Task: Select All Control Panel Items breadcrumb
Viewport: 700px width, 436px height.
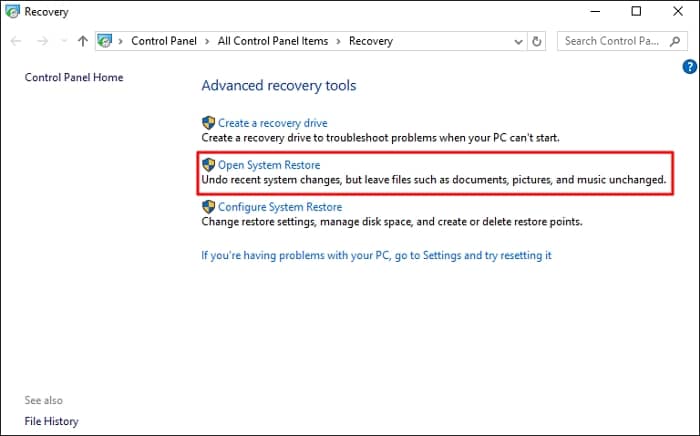Action: pos(273,41)
